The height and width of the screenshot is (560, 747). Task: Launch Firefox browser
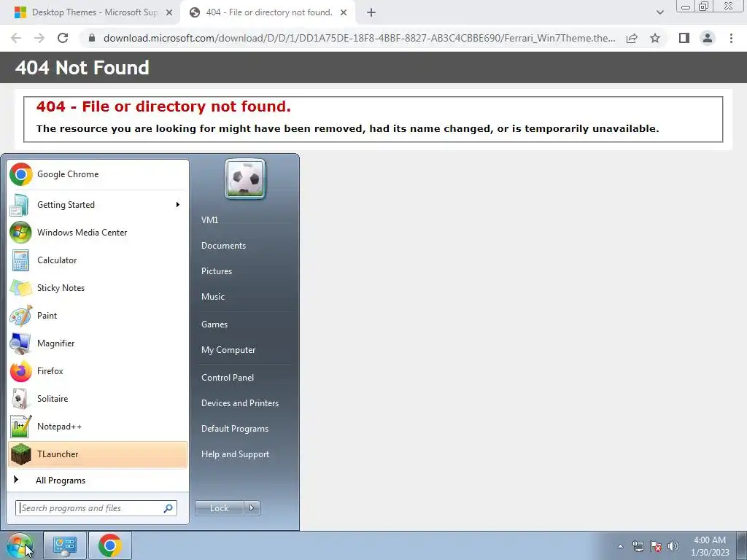[x=98, y=371]
